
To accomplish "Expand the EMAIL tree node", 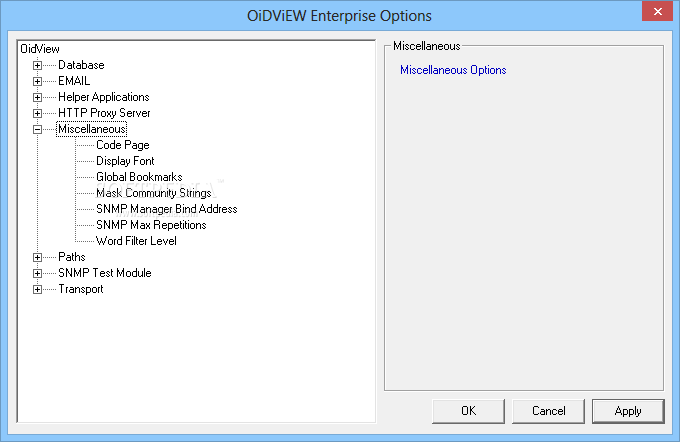I will [x=37, y=82].
